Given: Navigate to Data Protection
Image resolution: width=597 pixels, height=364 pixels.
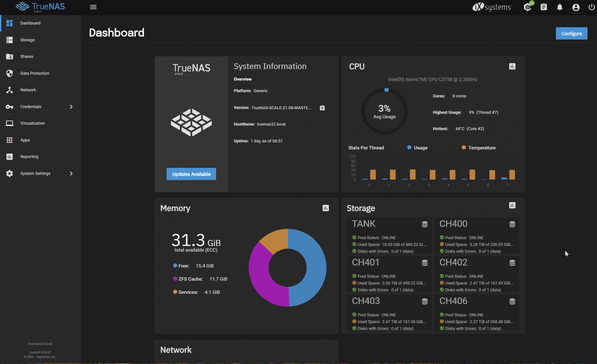Looking at the screenshot, I should (x=35, y=73).
